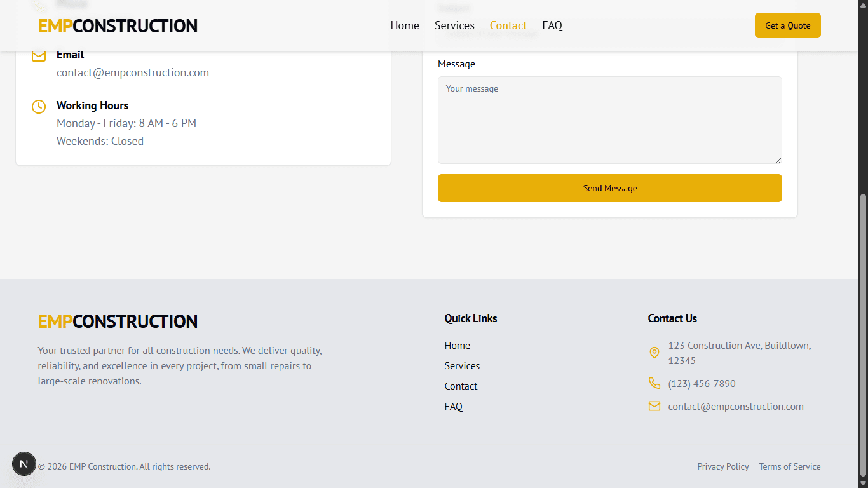Click the clock icon beside Working Hours

click(39, 107)
